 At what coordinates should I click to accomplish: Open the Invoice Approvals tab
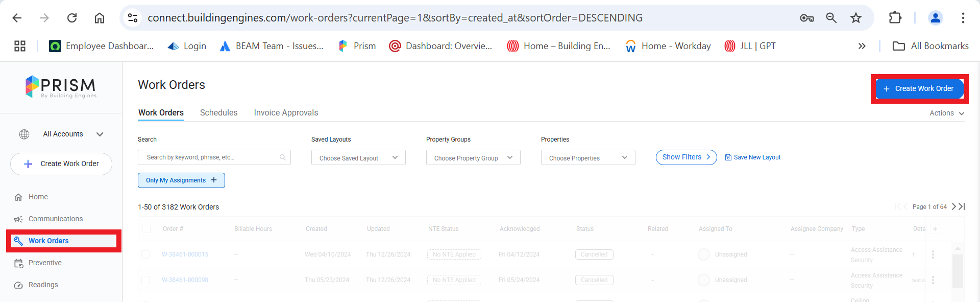pyautogui.click(x=286, y=113)
